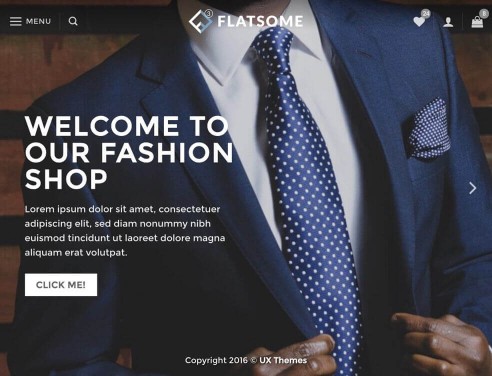Open the hamburger menu icon

(x=15, y=21)
